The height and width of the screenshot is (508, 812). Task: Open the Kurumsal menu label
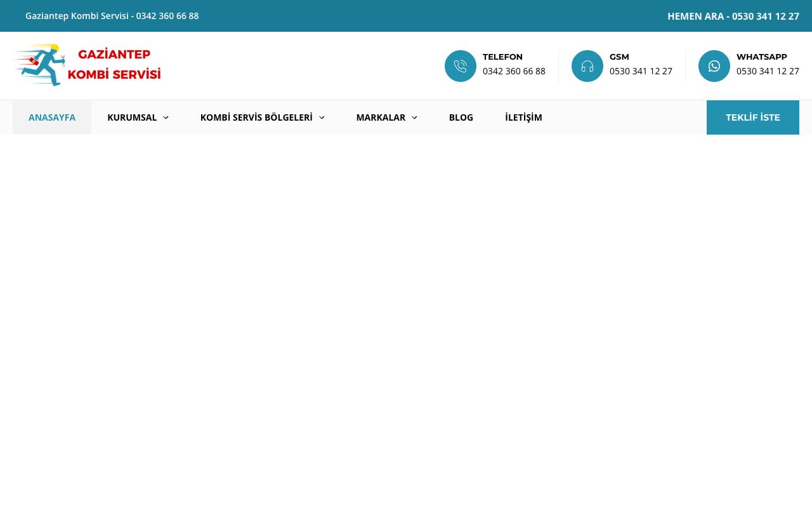tap(132, 117)
